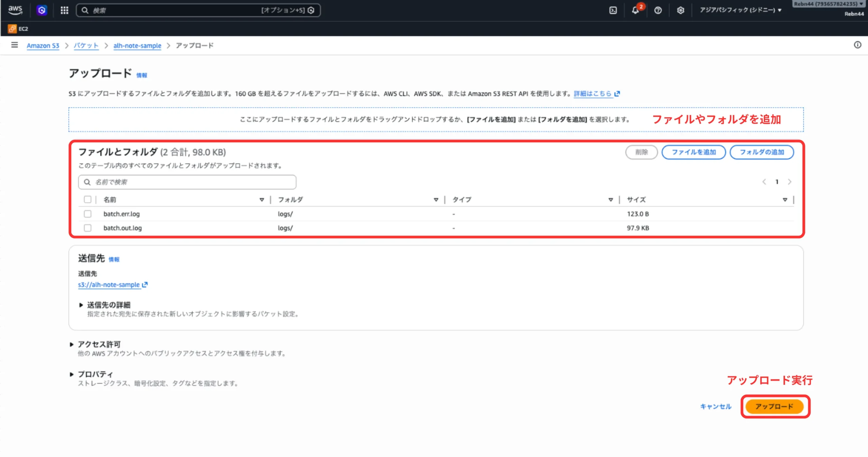
Task: Open the region selector アジアパシフィック (シドニー)
Action: pos(741,10)
